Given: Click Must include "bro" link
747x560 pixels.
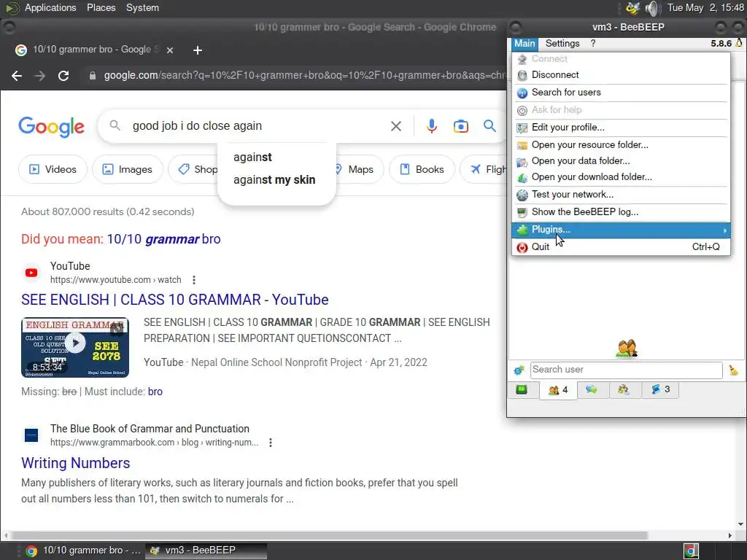Looking at the screenshot, I should pos(155,392).
